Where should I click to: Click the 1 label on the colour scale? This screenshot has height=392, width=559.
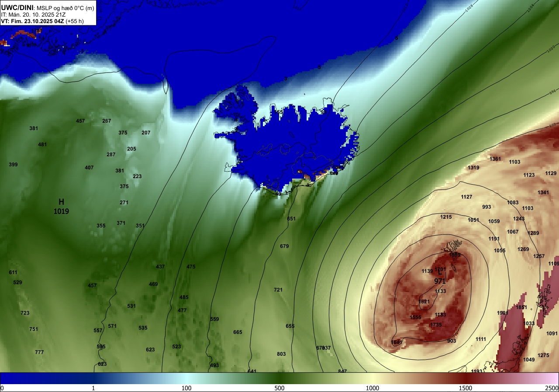pyautogui.click(x=93, y=388)
